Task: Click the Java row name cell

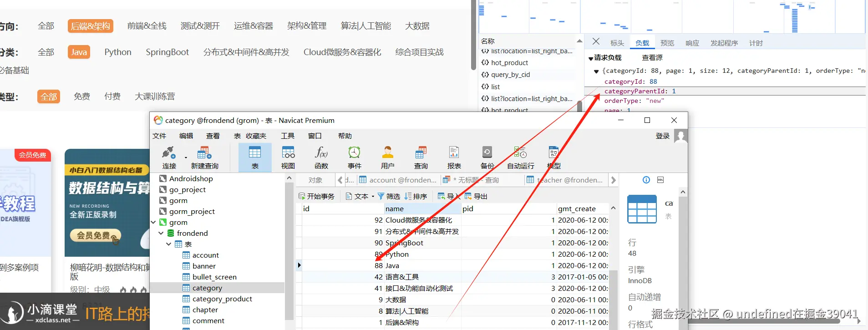Action: point(422,266)
